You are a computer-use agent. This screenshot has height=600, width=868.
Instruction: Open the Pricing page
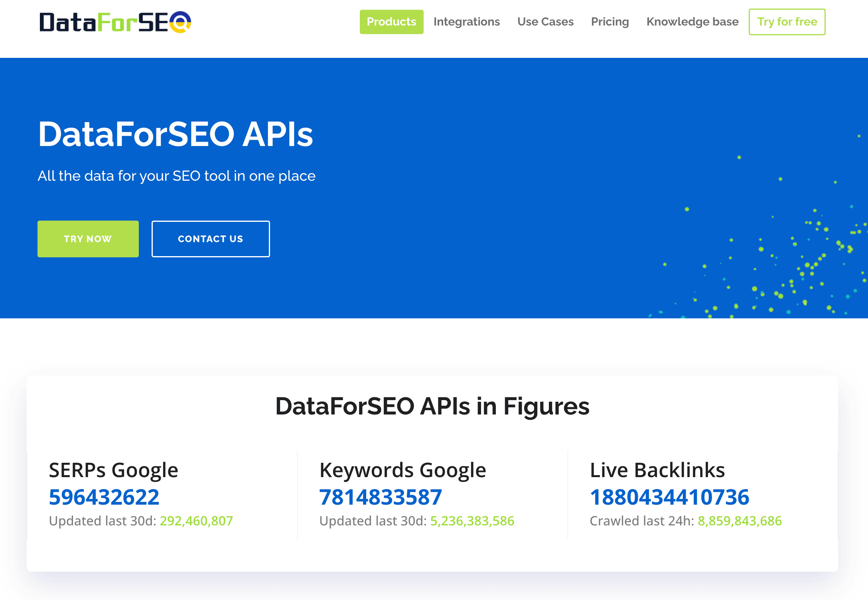(610, 22)
